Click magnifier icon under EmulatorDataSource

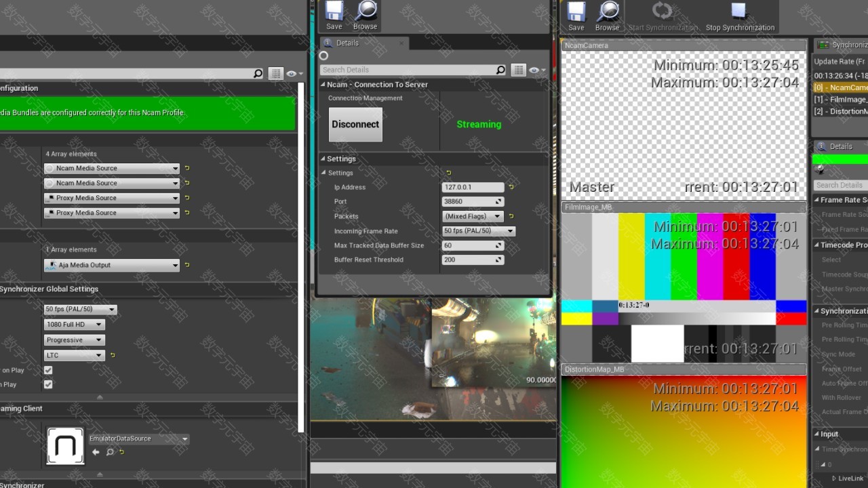pos(110,452)
